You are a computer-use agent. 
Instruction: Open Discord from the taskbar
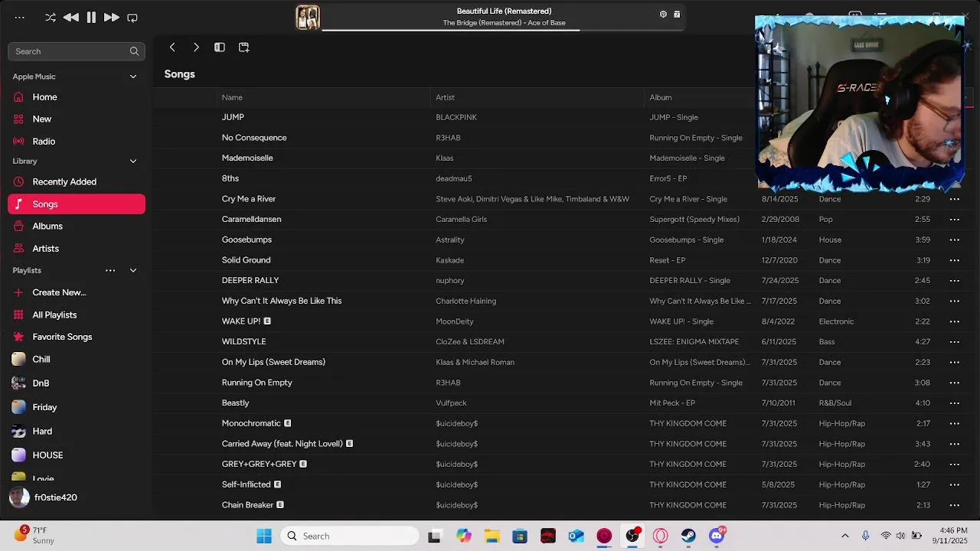tap(717, 536)
